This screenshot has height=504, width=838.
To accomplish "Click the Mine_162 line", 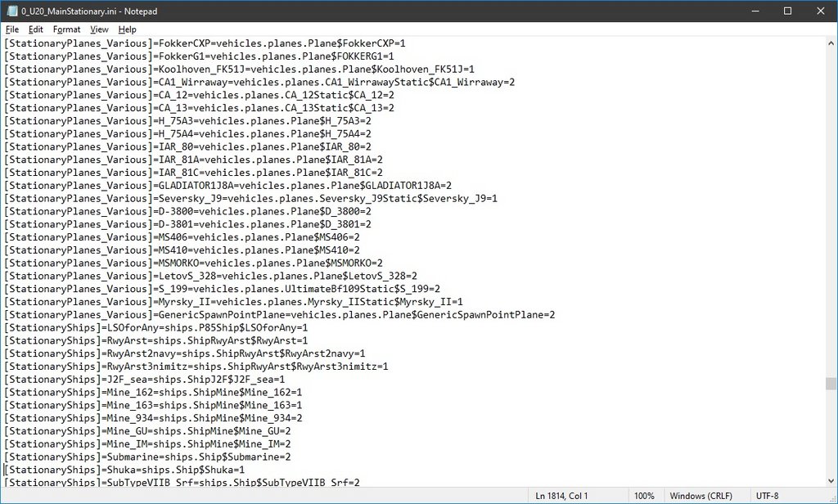I will (x=153, y=392).
